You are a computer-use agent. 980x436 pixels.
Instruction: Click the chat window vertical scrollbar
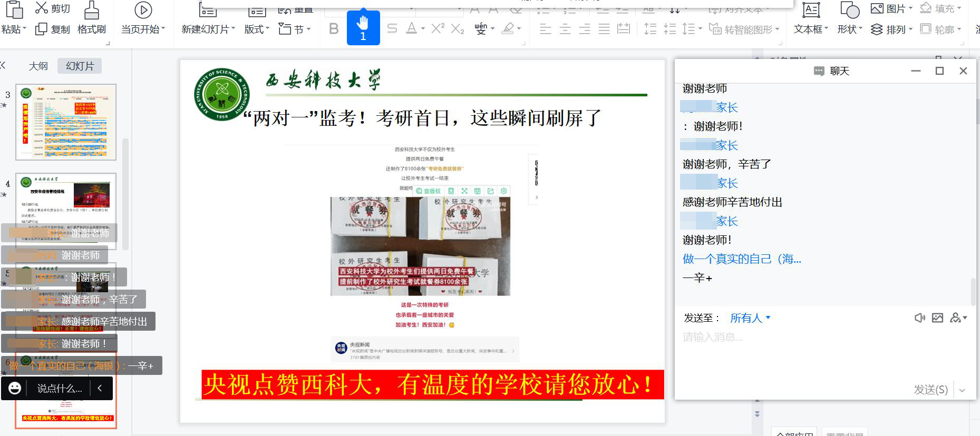[x=973, y=291]
